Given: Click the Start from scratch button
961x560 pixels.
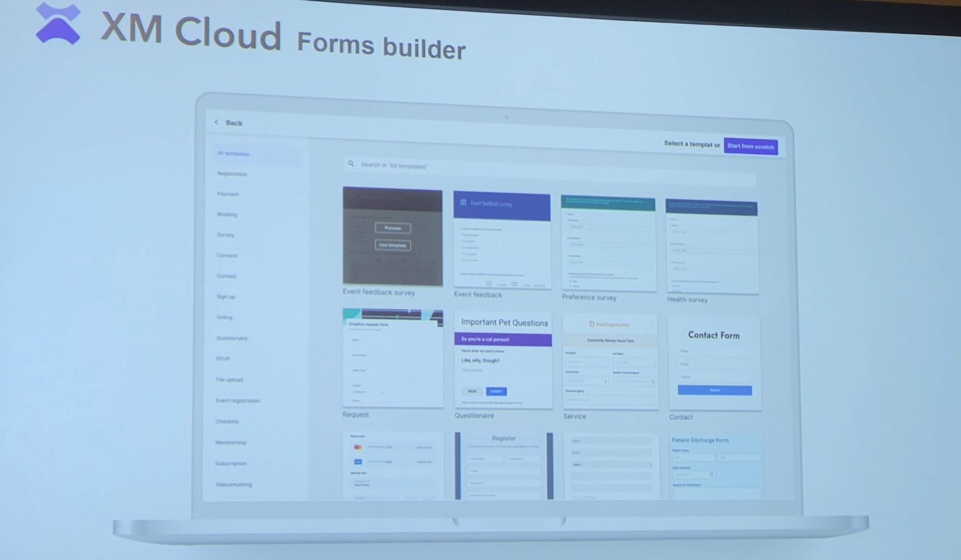Looking at the screenshot, I should [750, 146].
